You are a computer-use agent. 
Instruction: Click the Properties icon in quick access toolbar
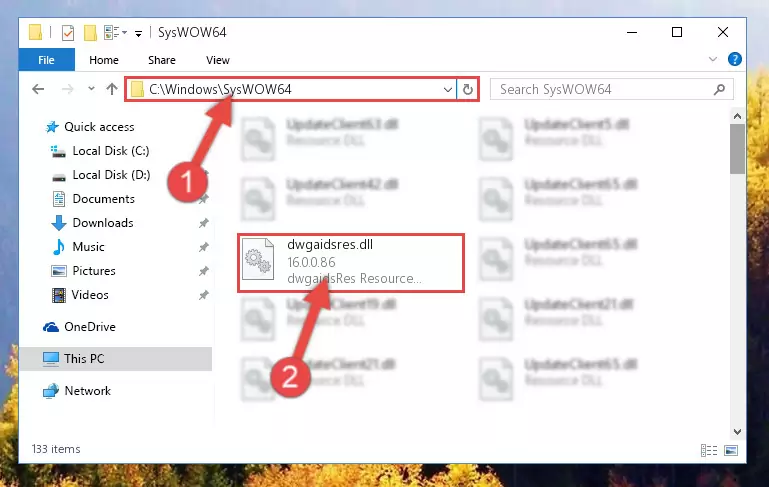point(68,33)
